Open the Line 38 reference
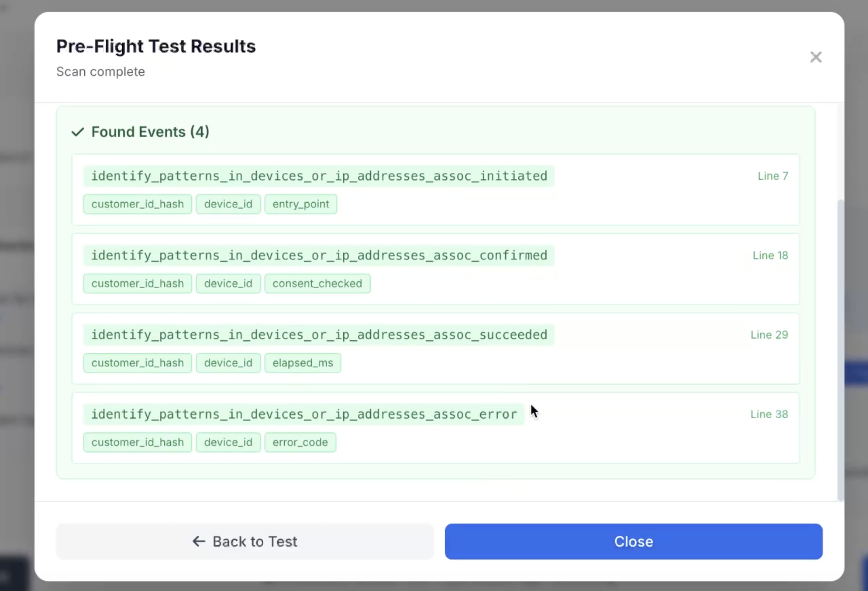The width and height of the screenshot is (868, 591). (769, 414)
